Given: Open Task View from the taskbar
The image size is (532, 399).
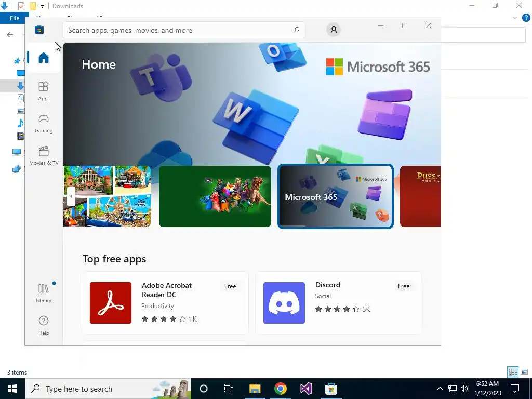Looking at the screenshot, I should click(x=229, y=389).
